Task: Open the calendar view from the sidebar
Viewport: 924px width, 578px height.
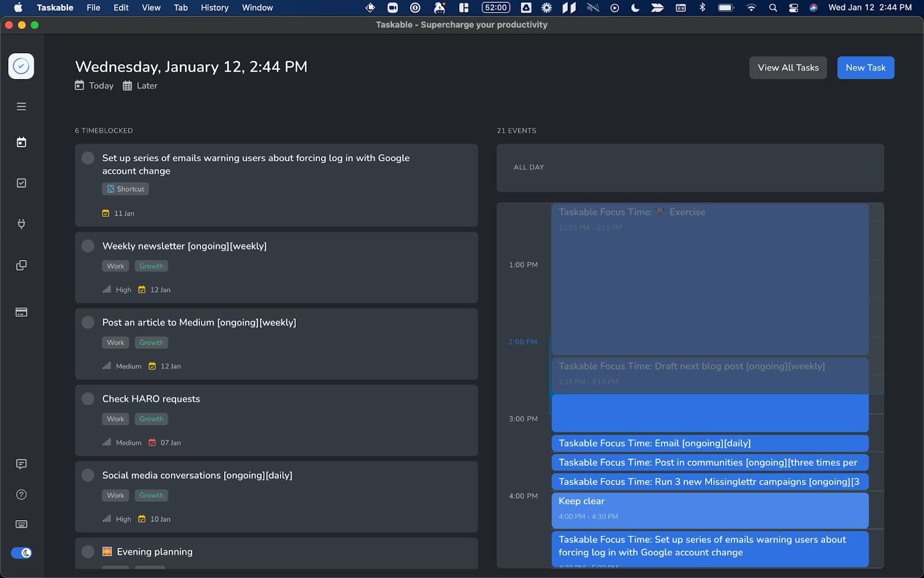Action: [x=21, y=142]
